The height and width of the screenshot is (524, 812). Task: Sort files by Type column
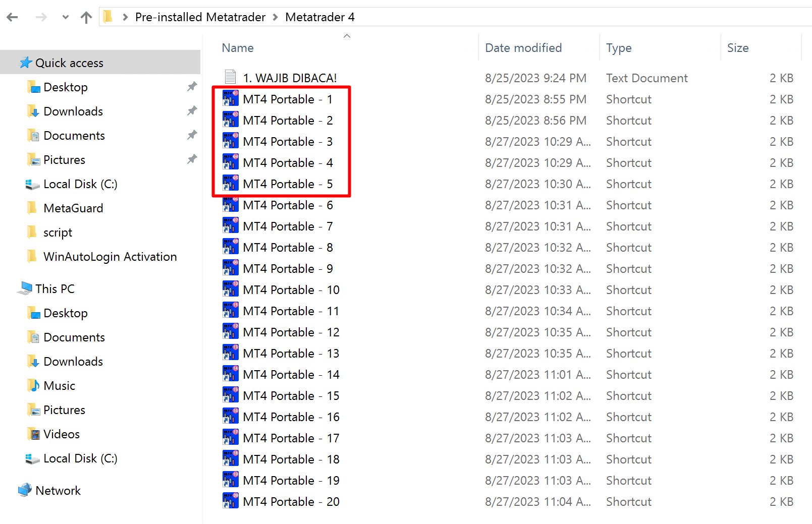(x=619, y=48)
